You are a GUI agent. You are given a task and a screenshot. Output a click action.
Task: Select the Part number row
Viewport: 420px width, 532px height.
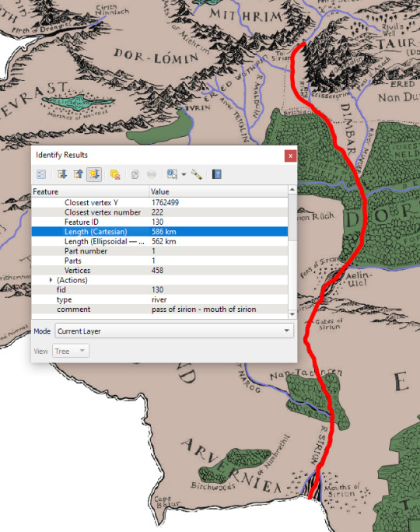click(159, 251)
